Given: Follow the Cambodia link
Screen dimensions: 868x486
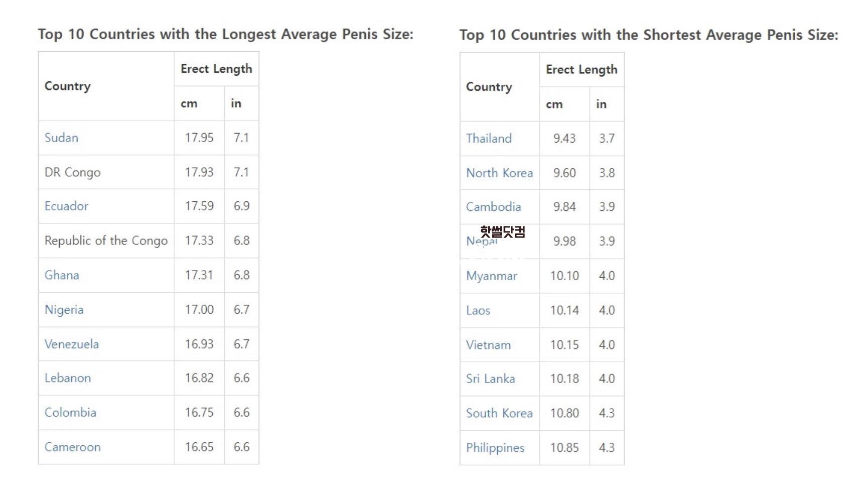Looking at the screenshot, I should (493, 207).
